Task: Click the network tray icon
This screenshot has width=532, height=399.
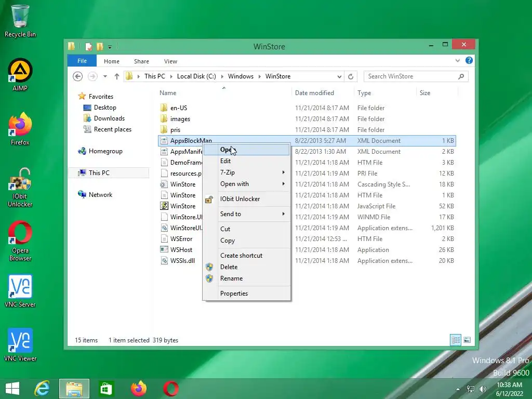Action: point(471,389)
